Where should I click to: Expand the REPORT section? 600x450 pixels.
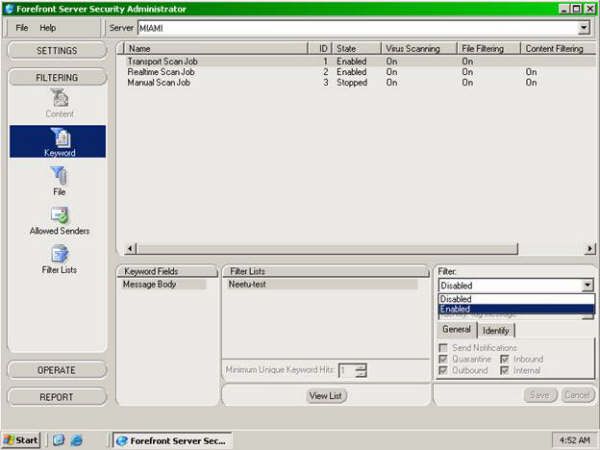click(x=57, y=397)
